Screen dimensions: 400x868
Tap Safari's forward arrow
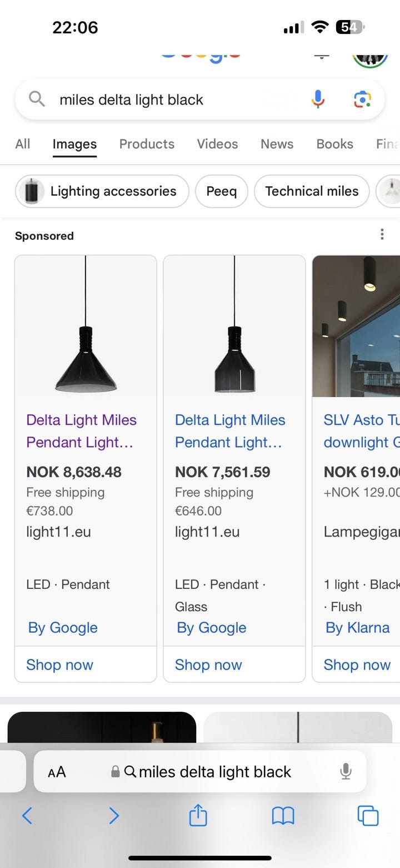[x=113, y=816]
